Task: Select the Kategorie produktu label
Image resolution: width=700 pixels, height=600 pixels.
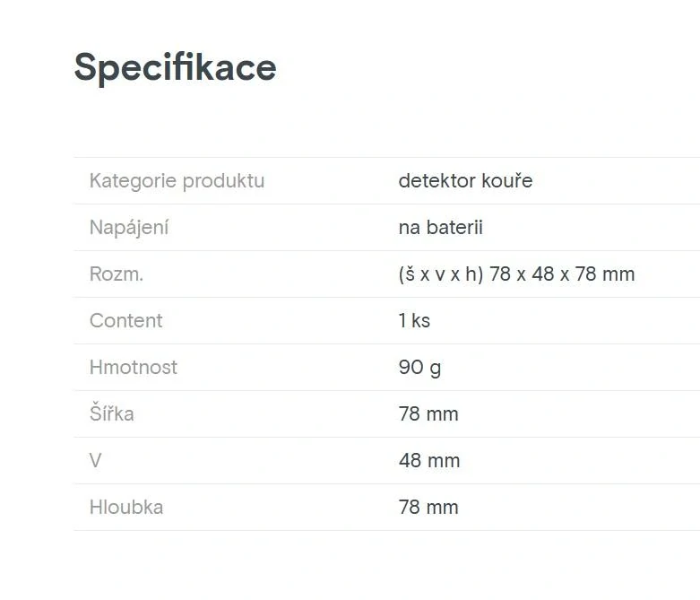Action: 177,181
